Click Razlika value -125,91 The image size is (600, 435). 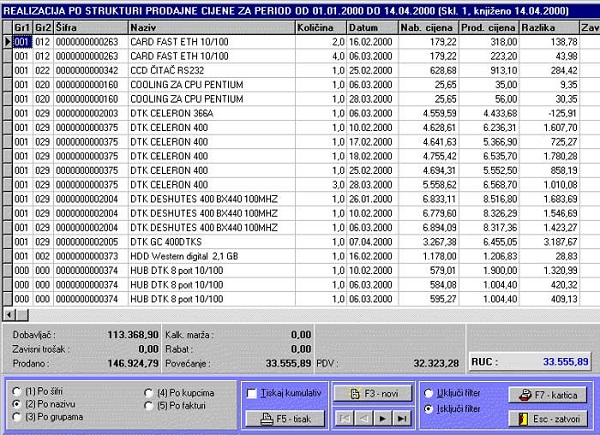pyautogui.click(x=562, y=113)
